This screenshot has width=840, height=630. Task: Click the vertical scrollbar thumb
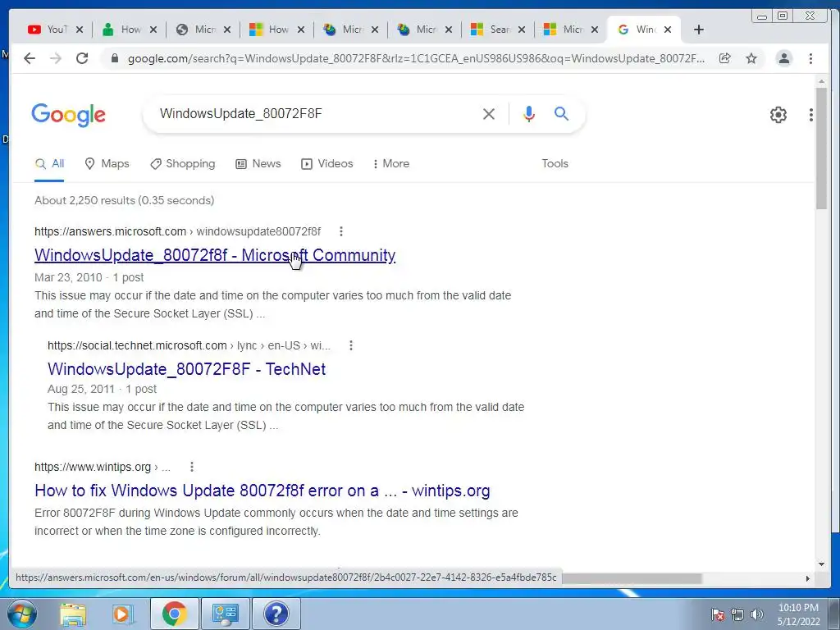[822, 148]
